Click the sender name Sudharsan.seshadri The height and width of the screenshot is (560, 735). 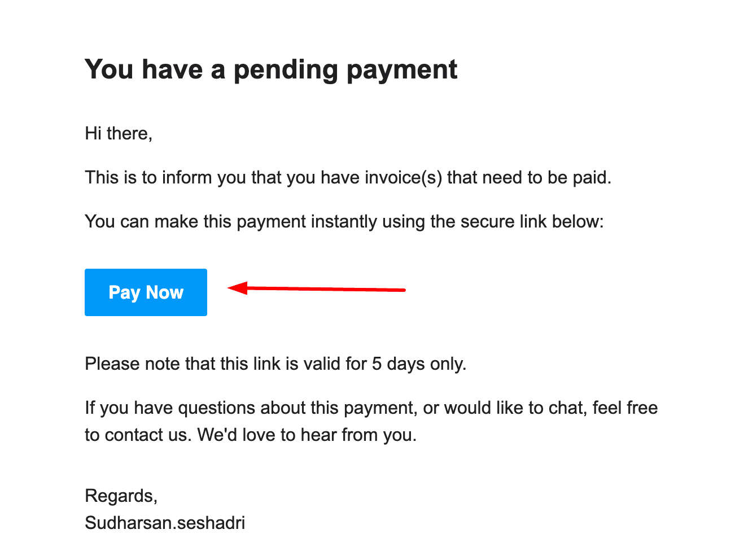point(165,523)
